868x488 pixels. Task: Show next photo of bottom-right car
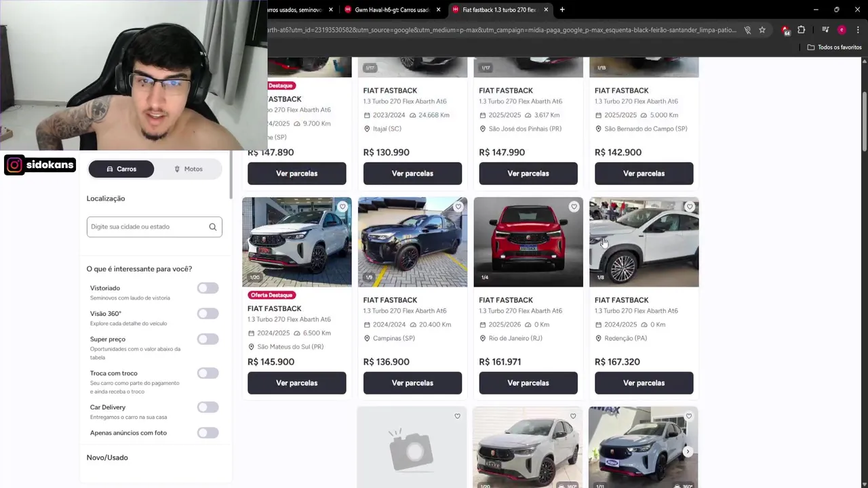[688, 451]
